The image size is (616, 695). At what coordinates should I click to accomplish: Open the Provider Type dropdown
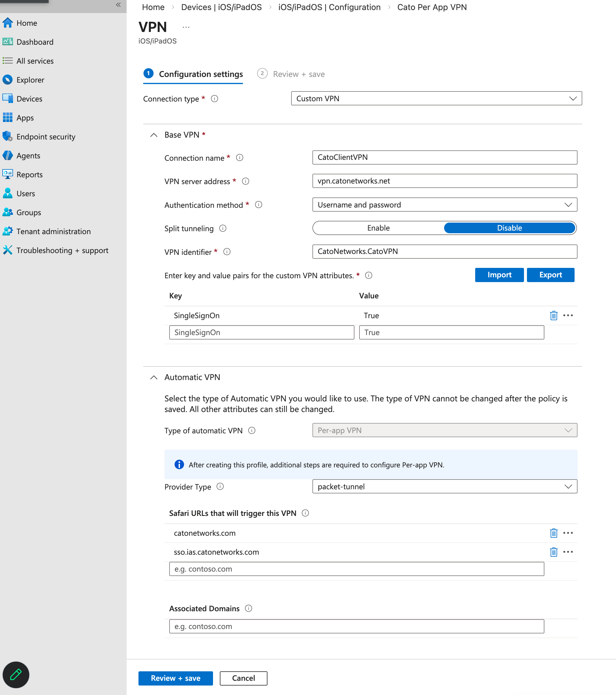[445, 487]
